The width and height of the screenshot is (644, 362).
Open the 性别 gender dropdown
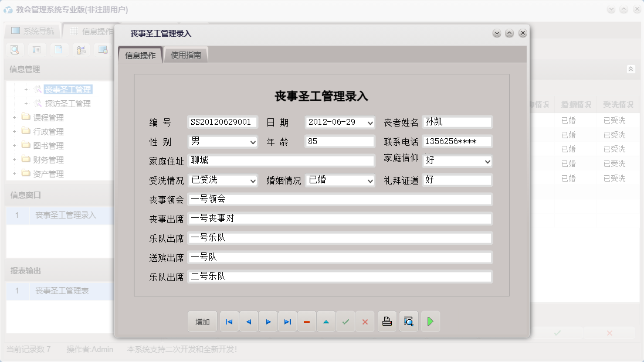click(x=254, y=141)
